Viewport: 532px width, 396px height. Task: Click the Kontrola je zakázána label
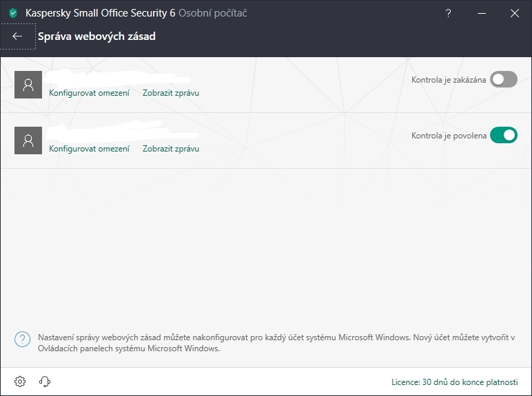pyautogui.click(x=449, y=80)
